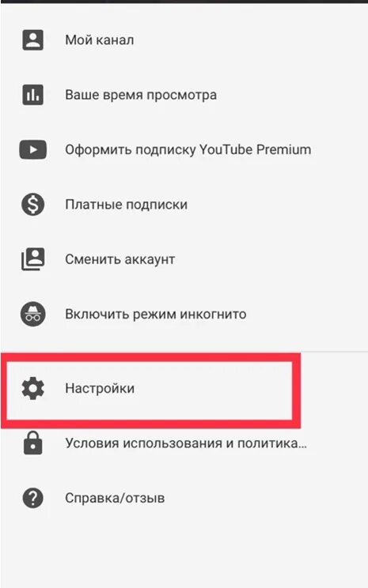
Task: Click the YouTube Premium play icon
Action: [33, 149]
